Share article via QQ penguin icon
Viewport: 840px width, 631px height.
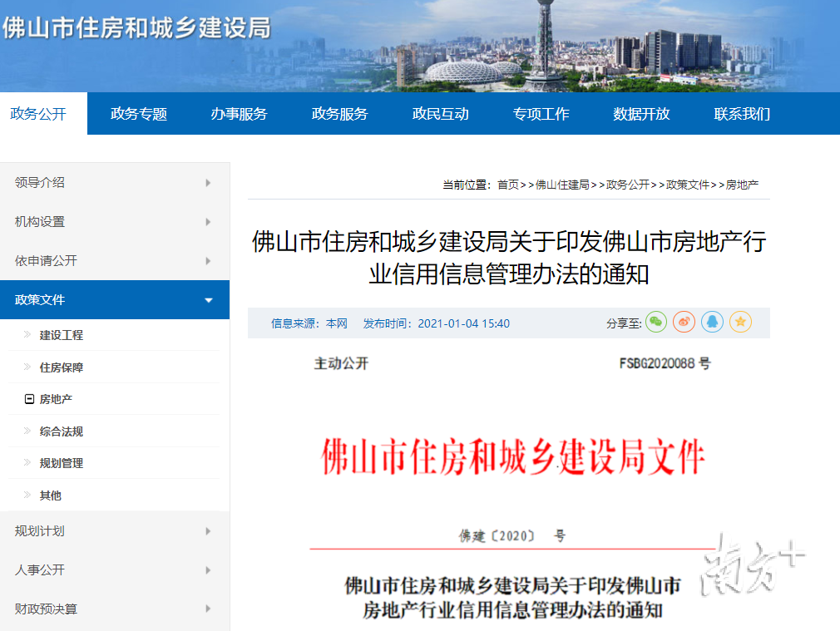click(712, 323)
